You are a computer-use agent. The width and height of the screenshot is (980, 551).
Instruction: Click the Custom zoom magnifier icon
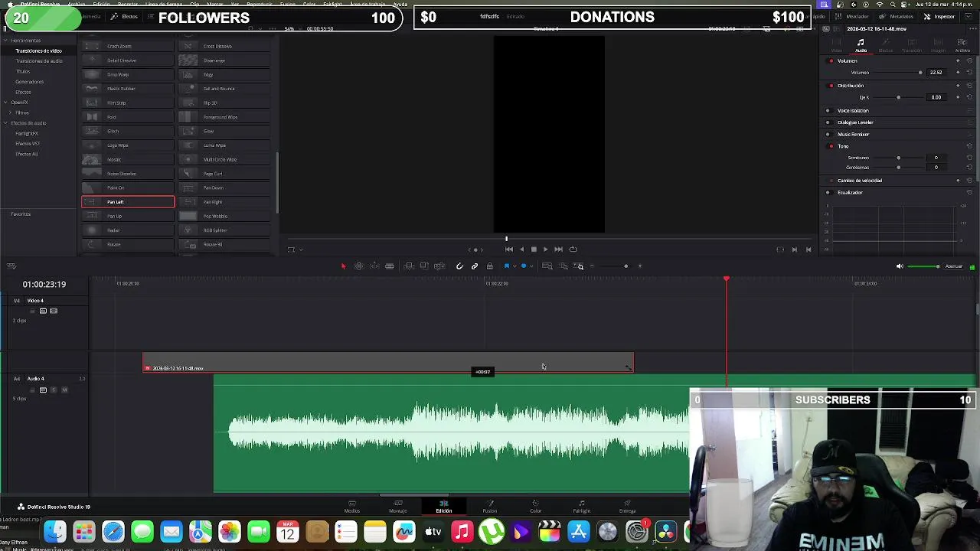(x=578, y=266)
